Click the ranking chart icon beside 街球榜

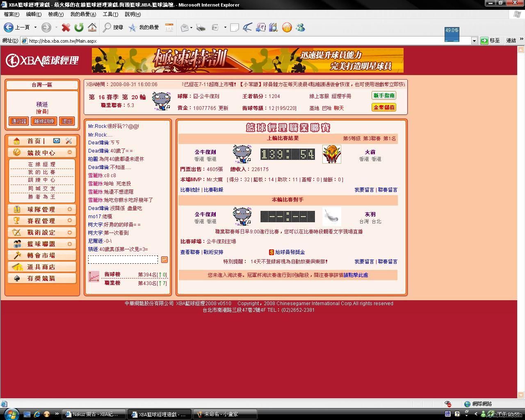[94, 277]
